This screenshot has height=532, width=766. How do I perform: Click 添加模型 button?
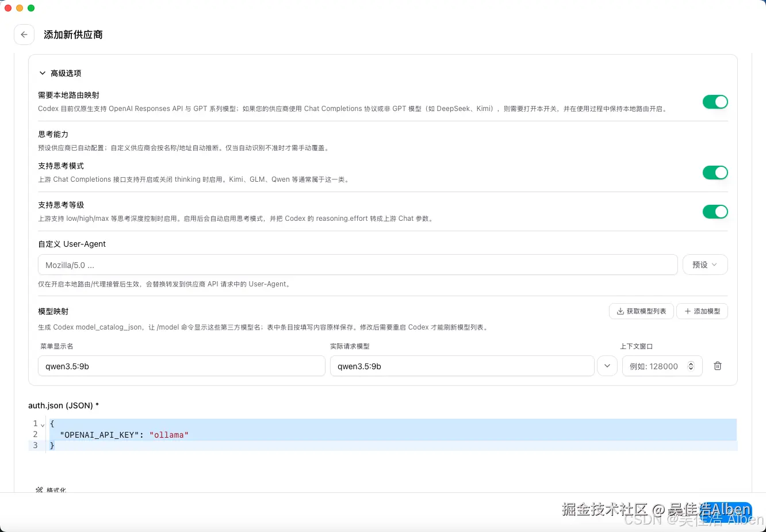[x=702, y=311]
